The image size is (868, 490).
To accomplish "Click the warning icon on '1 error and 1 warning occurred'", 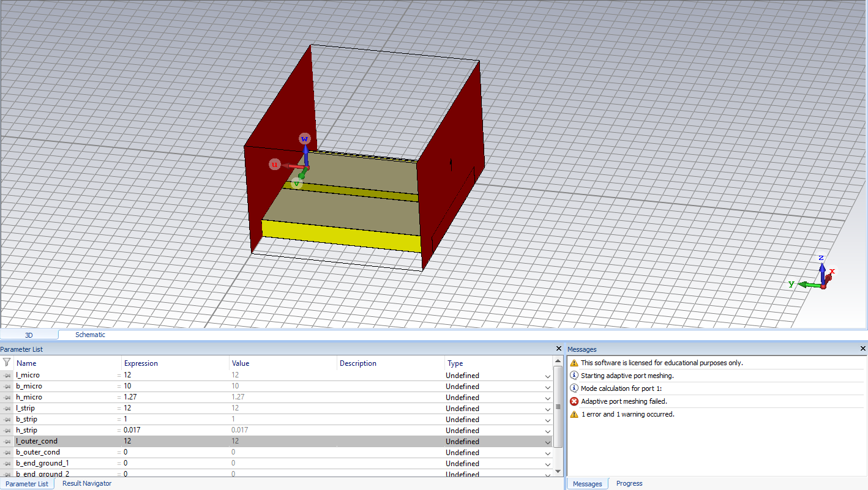I will [x=574, y=414].
